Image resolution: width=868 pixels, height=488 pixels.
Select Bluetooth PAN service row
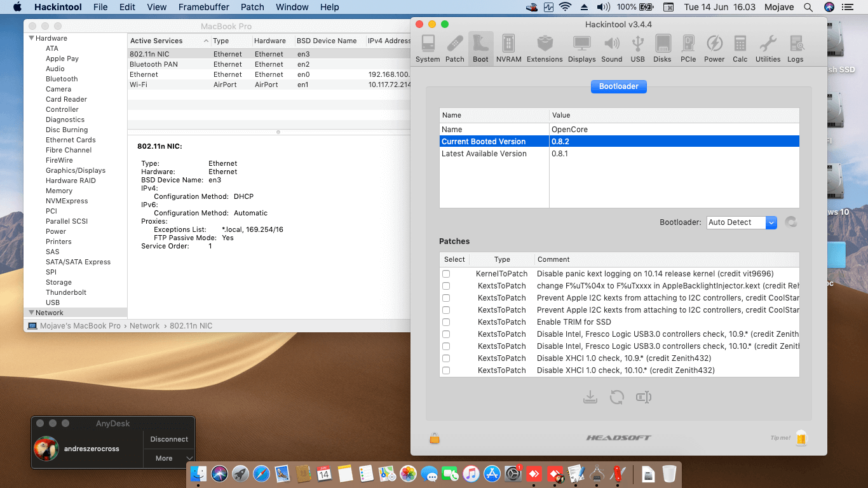coord(269,64)
